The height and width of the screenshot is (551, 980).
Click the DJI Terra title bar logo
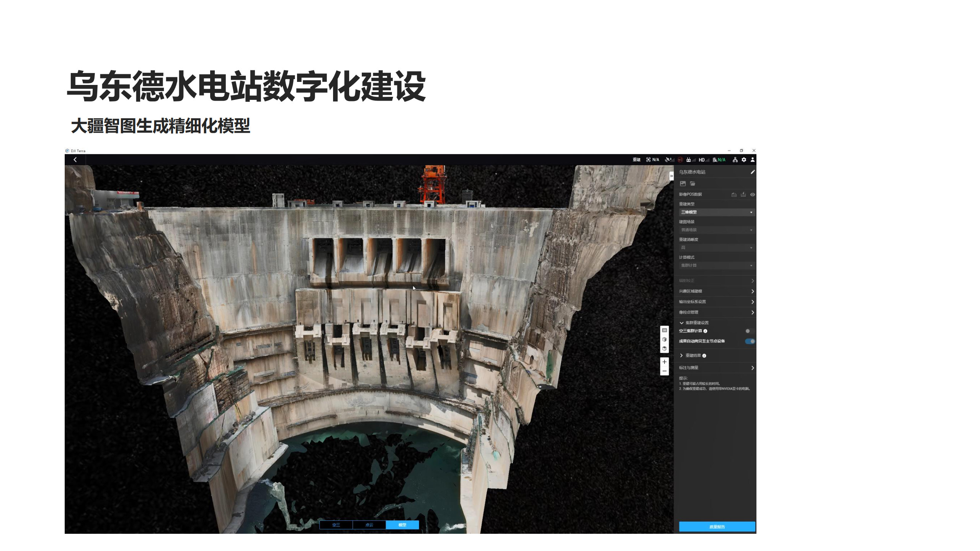coord(67,151)
